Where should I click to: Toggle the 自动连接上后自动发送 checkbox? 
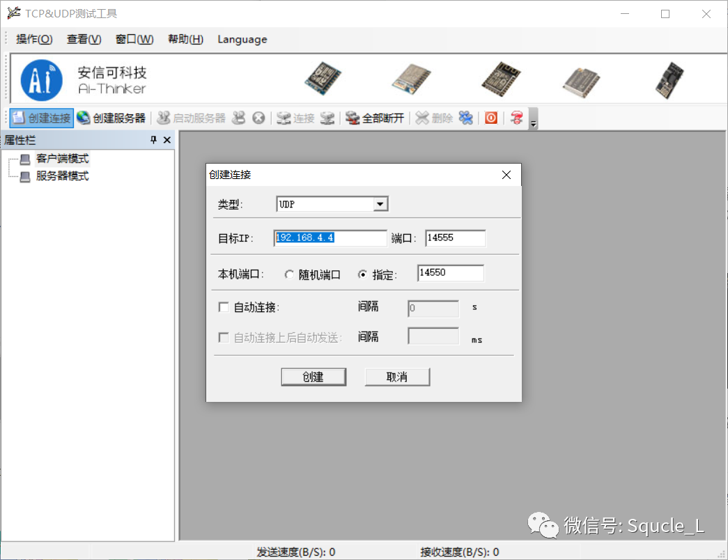[224, 338]
